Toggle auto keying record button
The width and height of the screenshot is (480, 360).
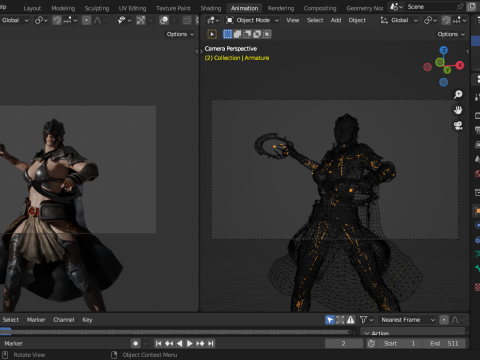[136, 343]
